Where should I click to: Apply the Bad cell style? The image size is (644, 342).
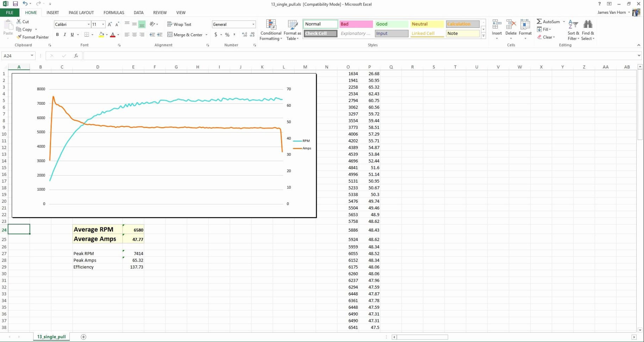[356, 24]
